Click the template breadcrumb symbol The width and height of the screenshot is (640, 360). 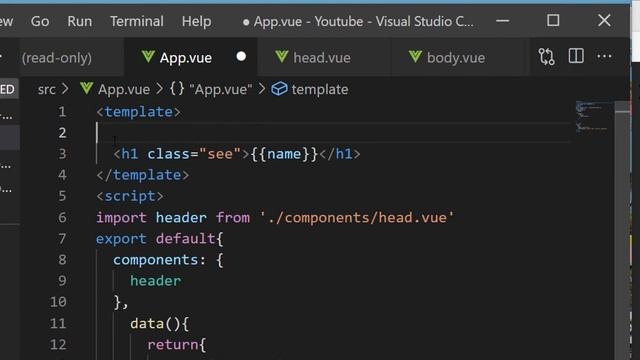coord(320,89)
